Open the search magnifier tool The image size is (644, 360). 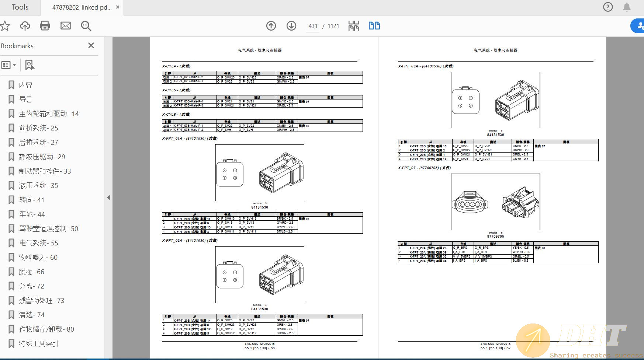[86, 26]
